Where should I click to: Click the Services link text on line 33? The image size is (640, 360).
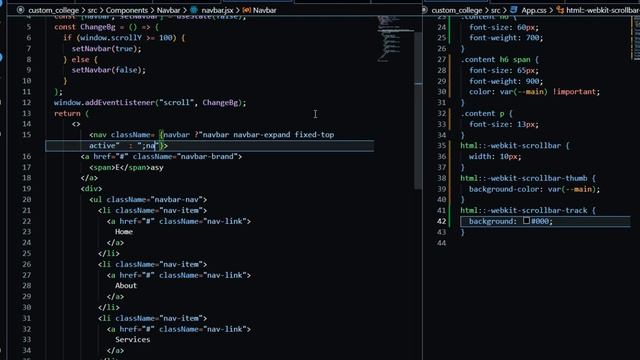tap(132, 339)
